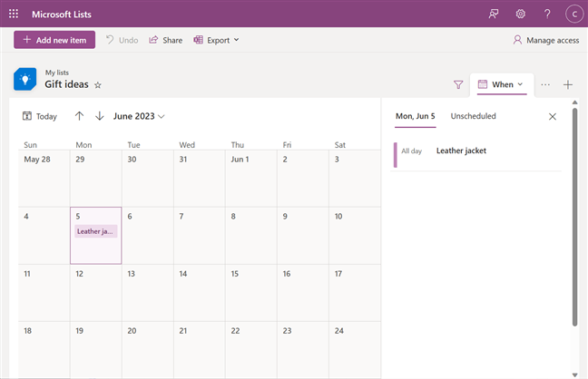Favorite the Gift ideas list star
This screenshot has height=379, width=588.
point(98,84)
